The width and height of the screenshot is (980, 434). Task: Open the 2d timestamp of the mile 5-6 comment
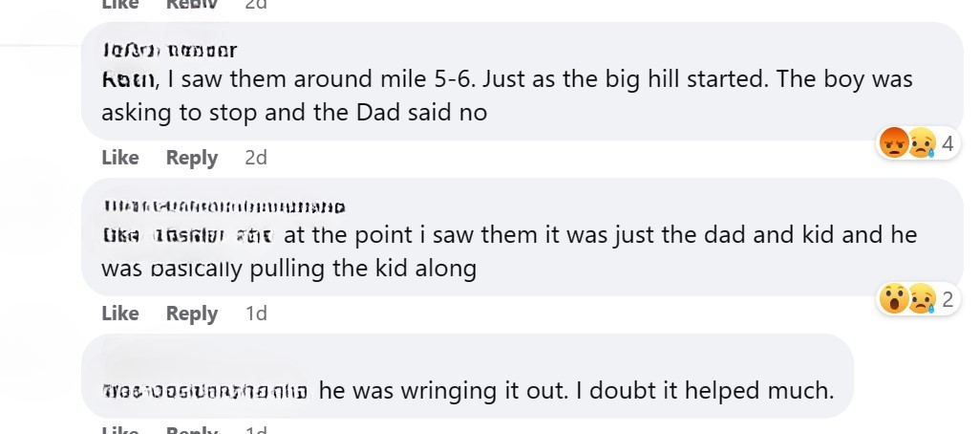pos(256,158)
